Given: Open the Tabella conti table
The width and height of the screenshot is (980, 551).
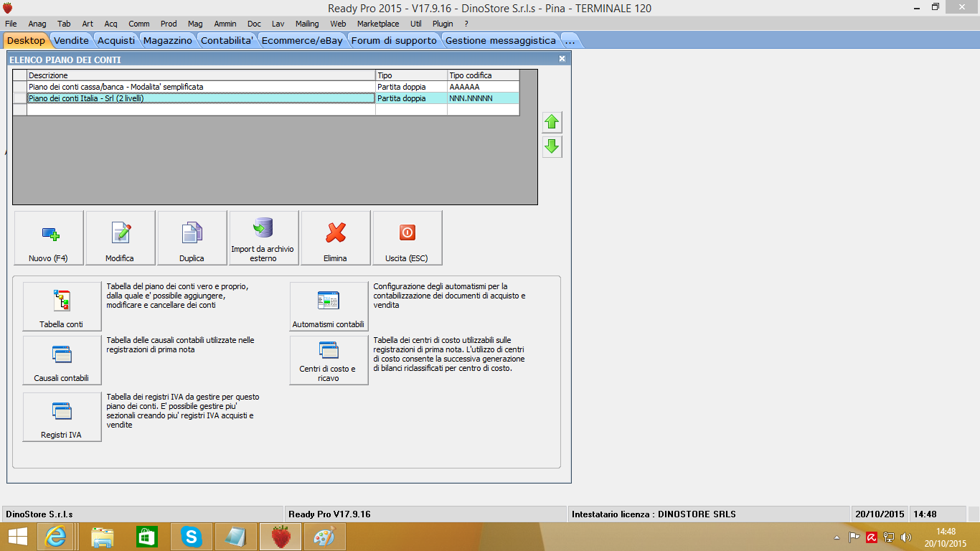Looking at the screenshot, I should tap(62, 306).
